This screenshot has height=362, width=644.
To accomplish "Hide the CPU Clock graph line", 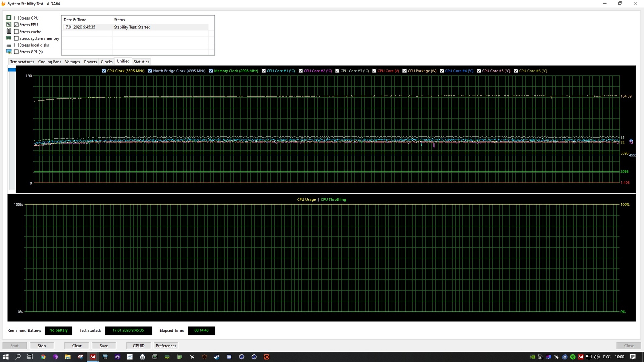I will click(104, 71).
